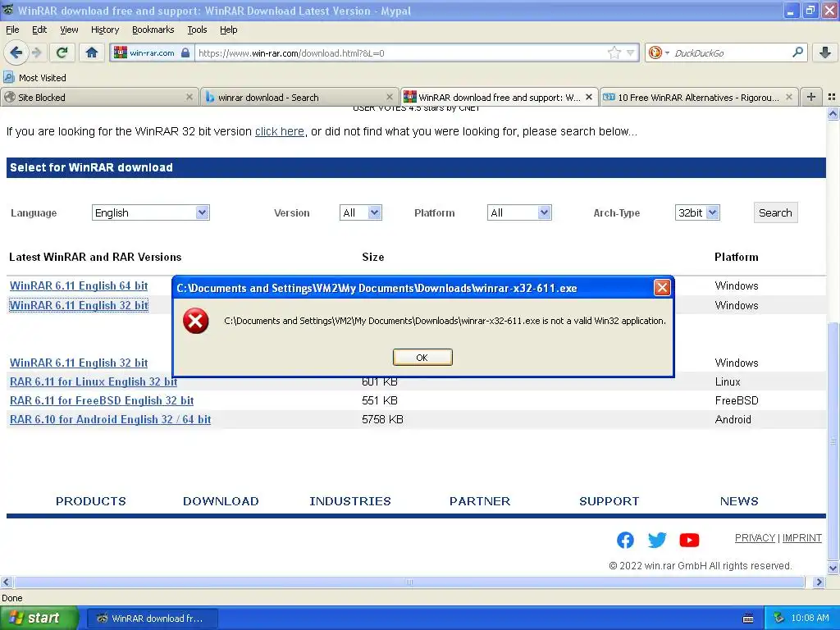Open the URL history dropdown arrow

coord(631,52)
